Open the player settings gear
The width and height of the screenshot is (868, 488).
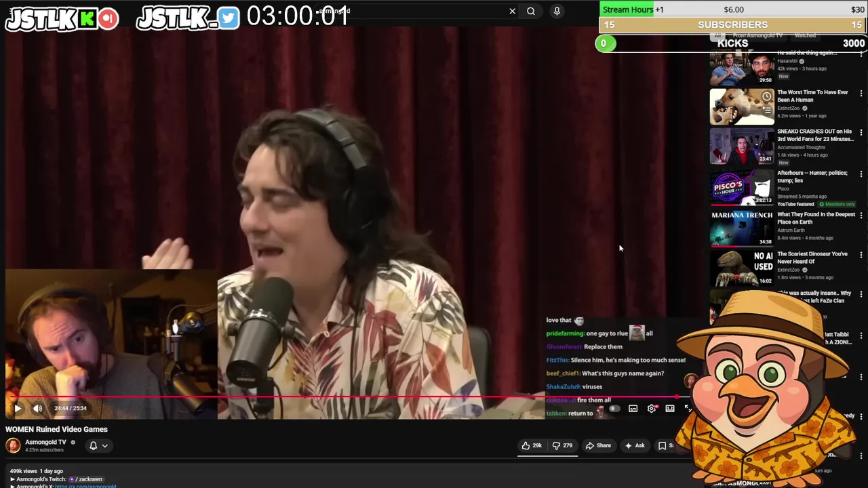(652, 409)
